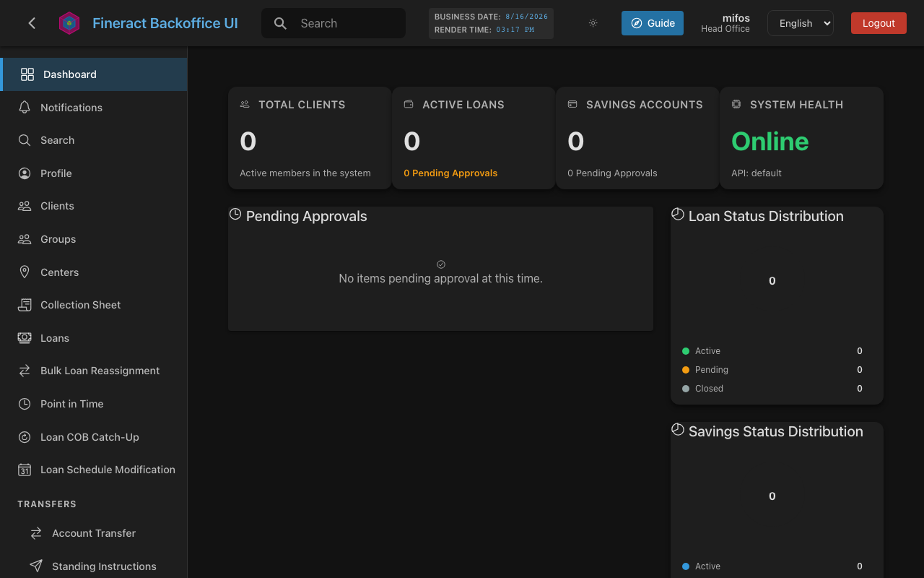The width and height of the screenshot is (924, 578).
Task: Open the English language dropdown
Action: [x=801, y=23]
